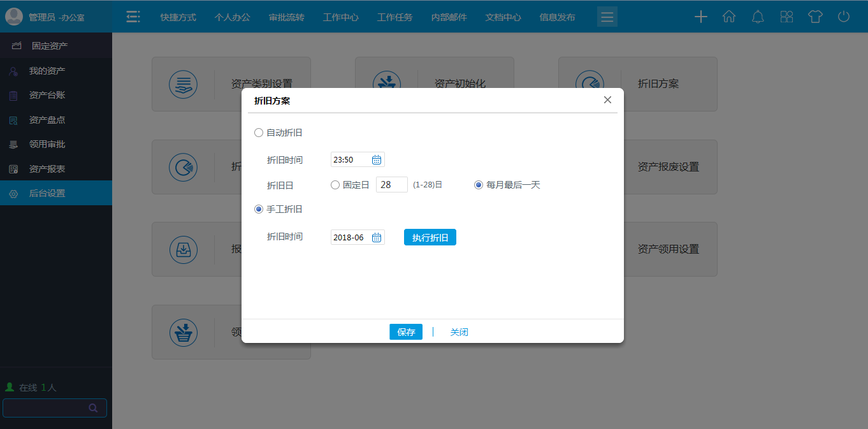Open the apps grid icon top right
This screenshot has height=429, width=868.
click(786, 17)
